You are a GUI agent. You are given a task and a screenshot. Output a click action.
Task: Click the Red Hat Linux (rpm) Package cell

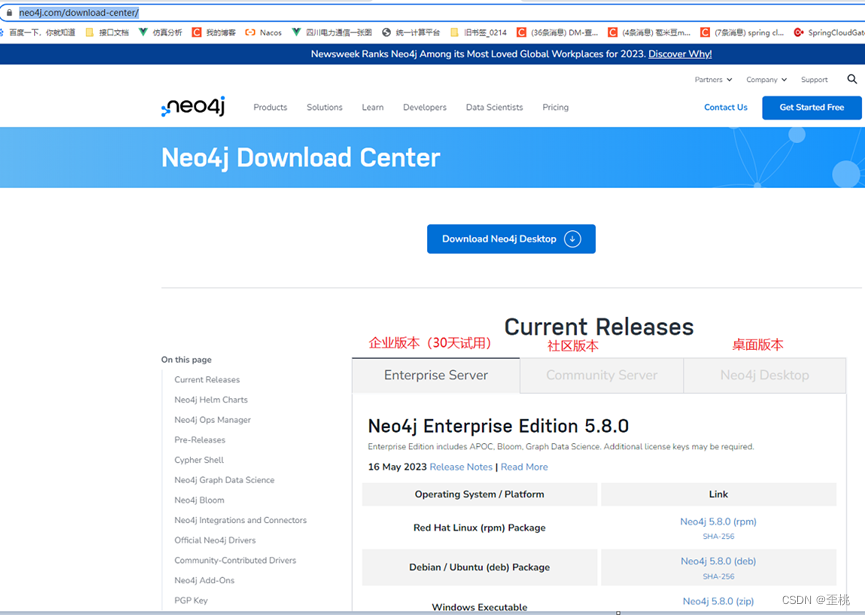click(x=479, y=527)
